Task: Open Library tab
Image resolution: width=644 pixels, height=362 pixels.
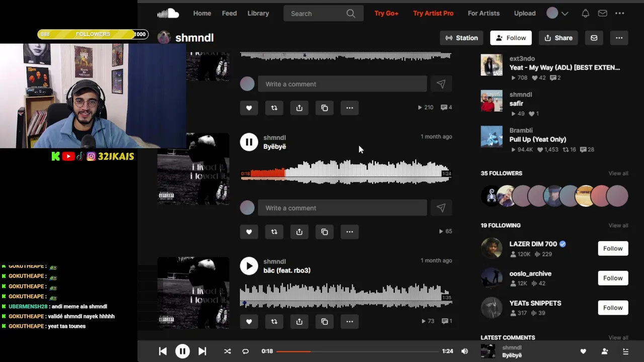Action: 258,14
